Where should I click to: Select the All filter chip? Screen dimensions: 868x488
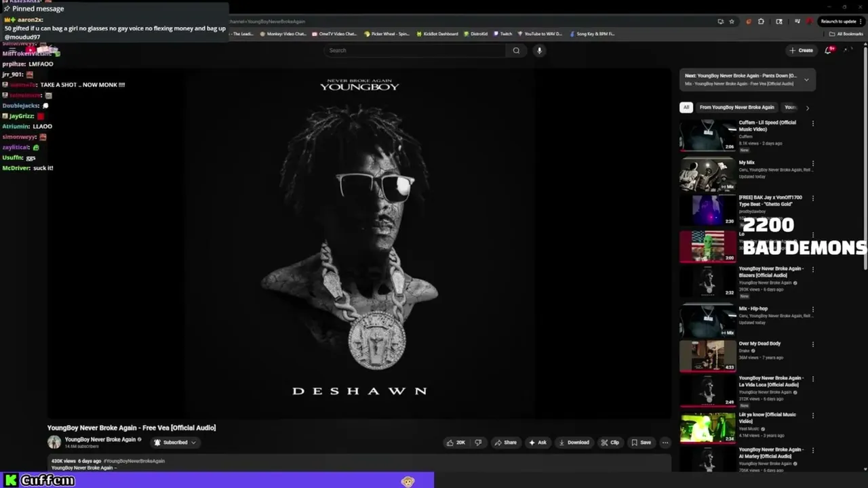tap(686, 107)
